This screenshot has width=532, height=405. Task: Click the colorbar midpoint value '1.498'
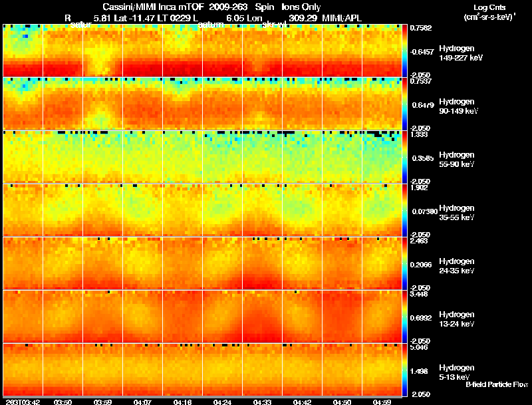419,372
